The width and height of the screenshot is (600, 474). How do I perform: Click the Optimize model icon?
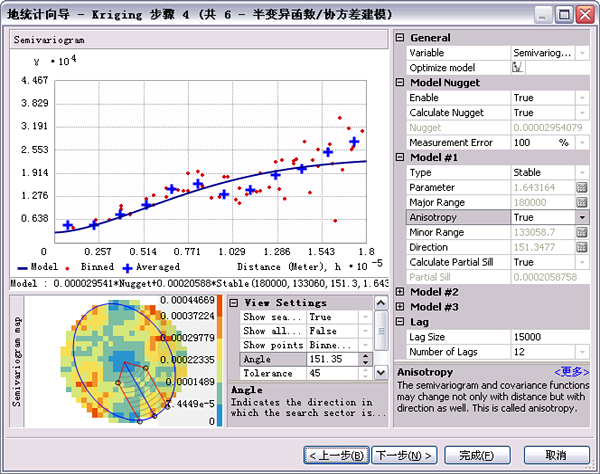[518, 67]
